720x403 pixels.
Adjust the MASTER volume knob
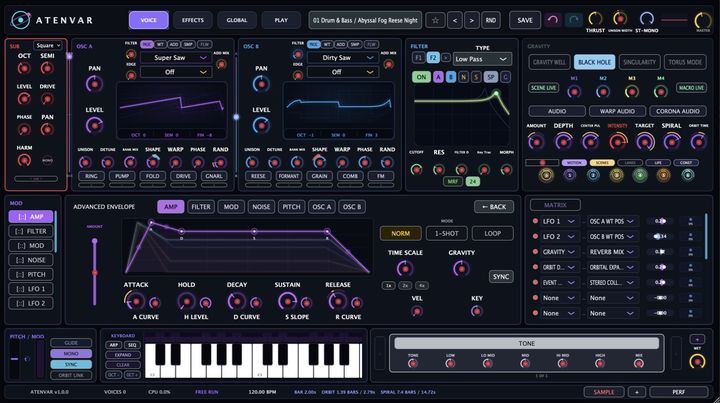(703, 20)
